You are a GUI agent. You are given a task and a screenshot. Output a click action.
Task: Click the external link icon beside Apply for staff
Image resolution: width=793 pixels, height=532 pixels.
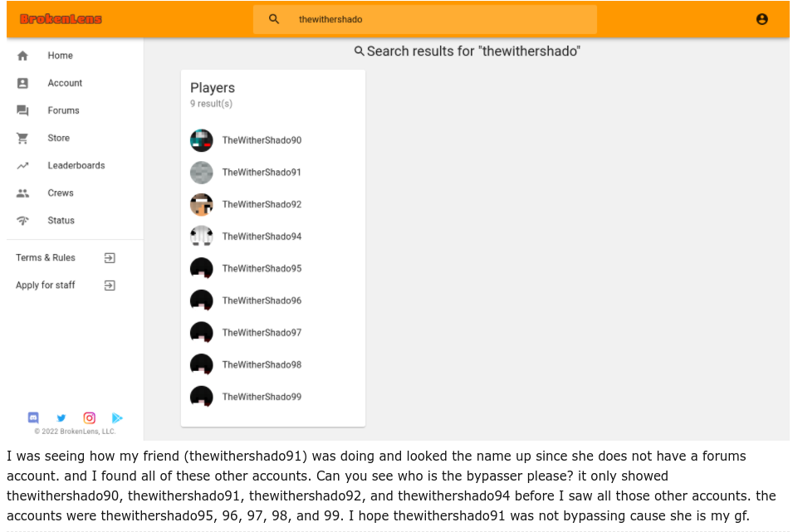click(110, 286)
